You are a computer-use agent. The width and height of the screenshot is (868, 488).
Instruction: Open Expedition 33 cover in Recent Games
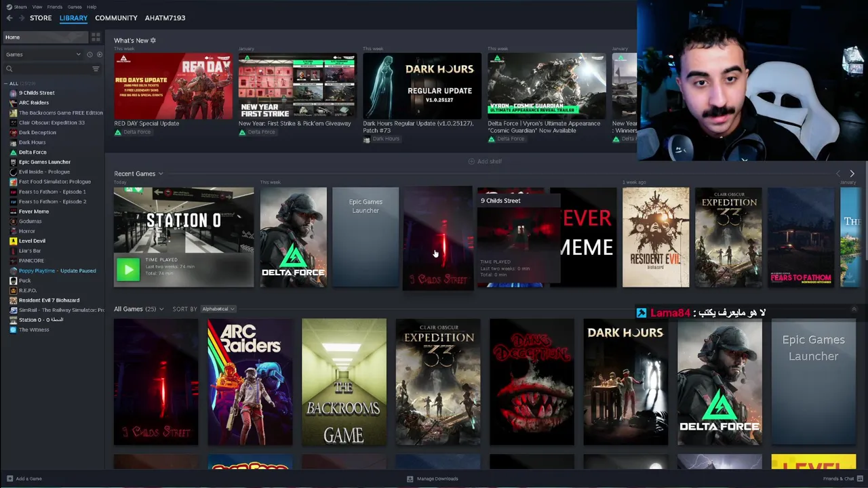(728, 237)
